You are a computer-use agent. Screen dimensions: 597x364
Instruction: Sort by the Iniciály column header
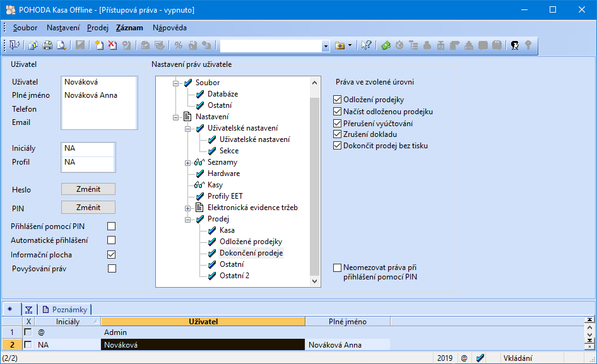point(68,322)
